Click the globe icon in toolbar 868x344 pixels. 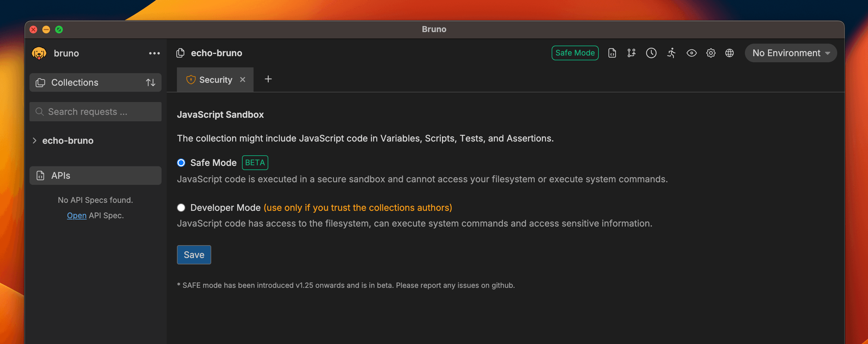point(730,53)
